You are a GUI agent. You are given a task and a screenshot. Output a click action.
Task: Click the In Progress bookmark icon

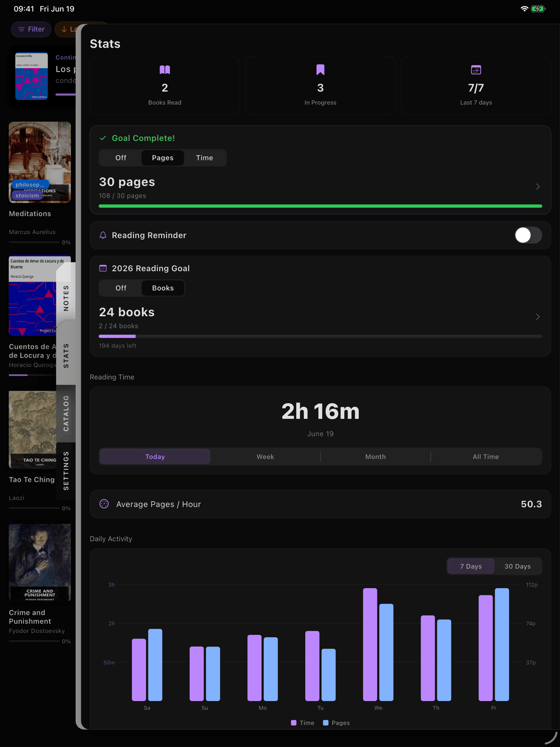tap(320, 70)
